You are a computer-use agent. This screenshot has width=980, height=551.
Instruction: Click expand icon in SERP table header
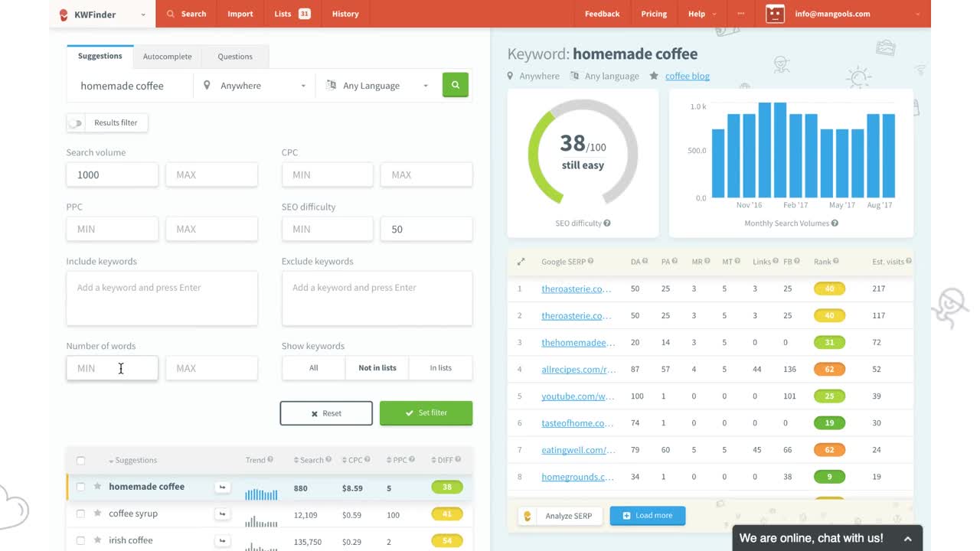coord(521,262)
